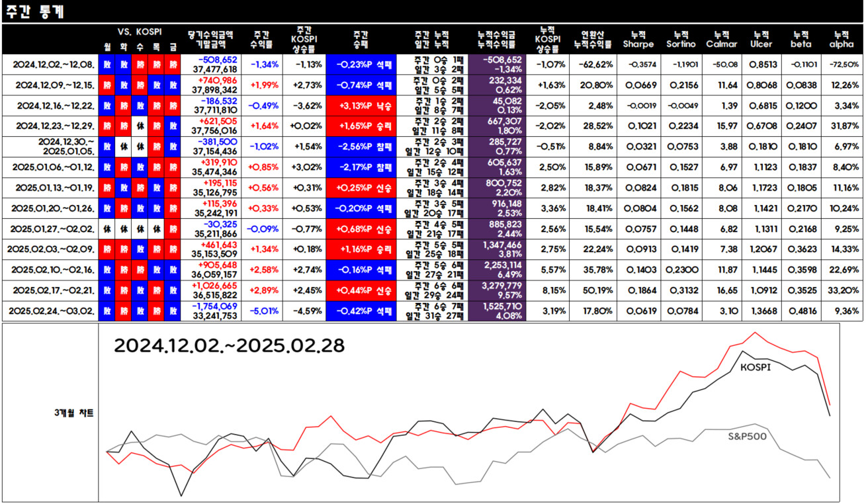Select the "3개월 차트" row label
The width and height of the screenshot is (866, 504).
coord(73,413)
